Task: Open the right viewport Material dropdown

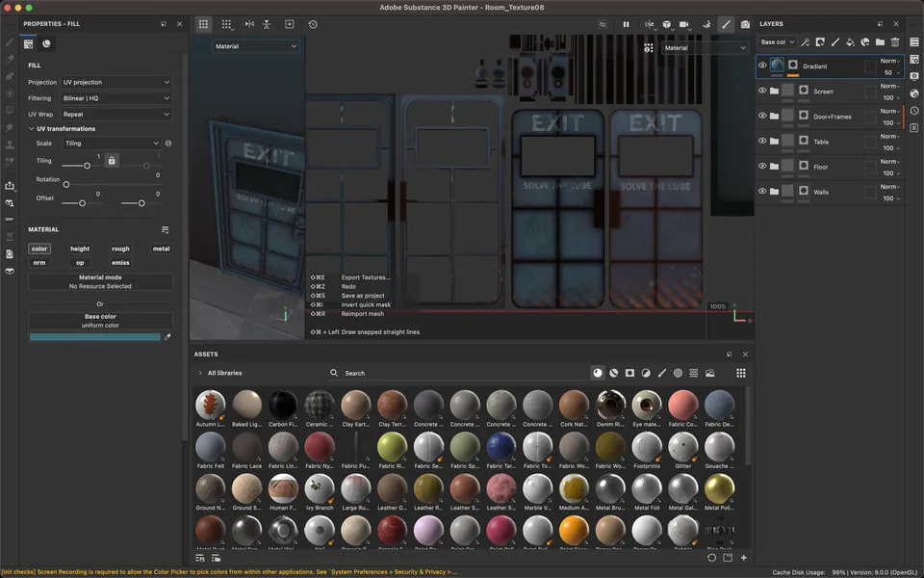Action: tap(705, 48)
